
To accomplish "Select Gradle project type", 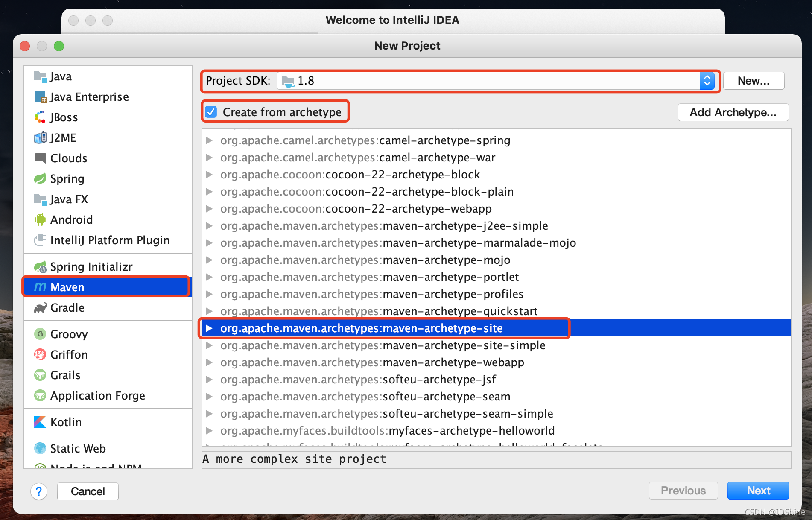I will (108, 308).
